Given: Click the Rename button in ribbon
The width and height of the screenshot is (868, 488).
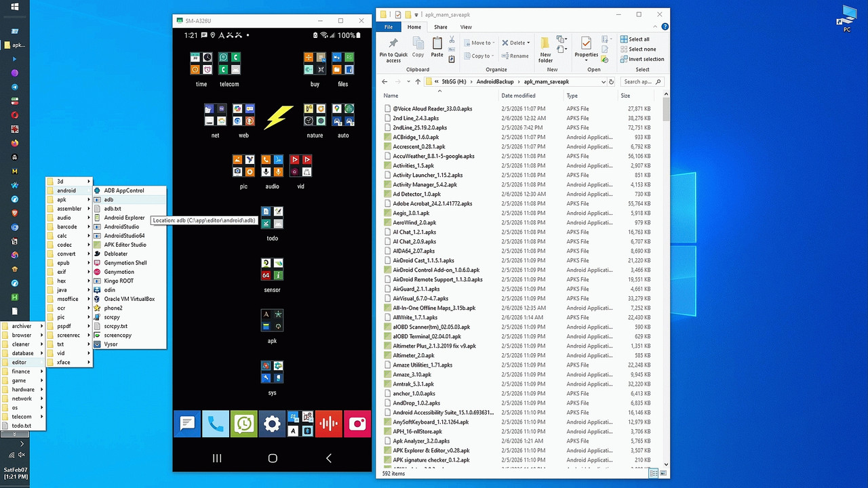Looking at the screenshot, I should 515,56.
